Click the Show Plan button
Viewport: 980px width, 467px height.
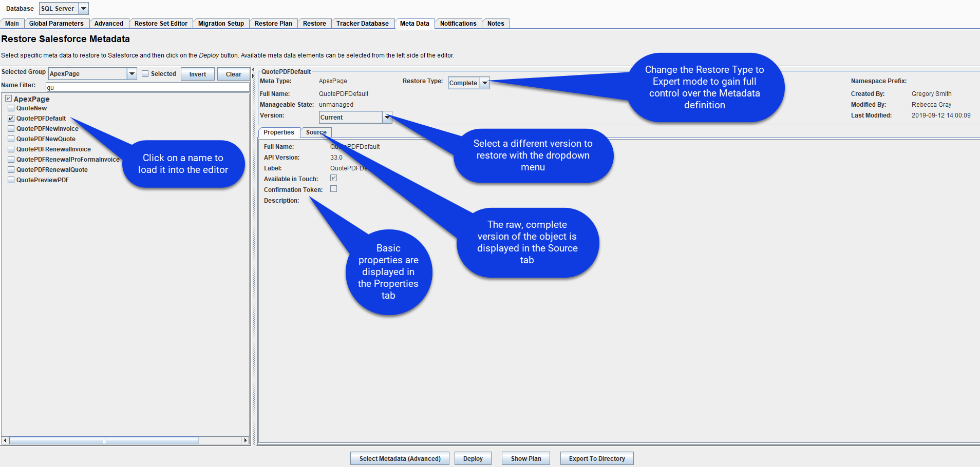(526, 458)
